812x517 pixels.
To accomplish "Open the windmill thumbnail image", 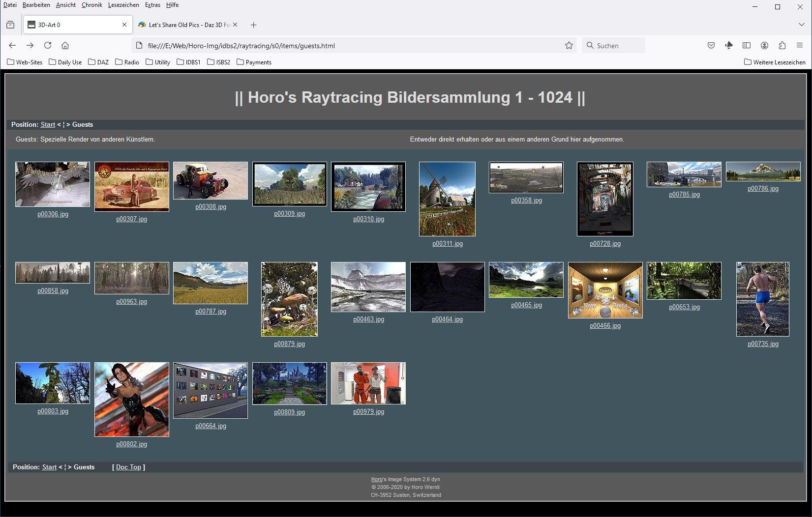I will [x=447, y=199].
